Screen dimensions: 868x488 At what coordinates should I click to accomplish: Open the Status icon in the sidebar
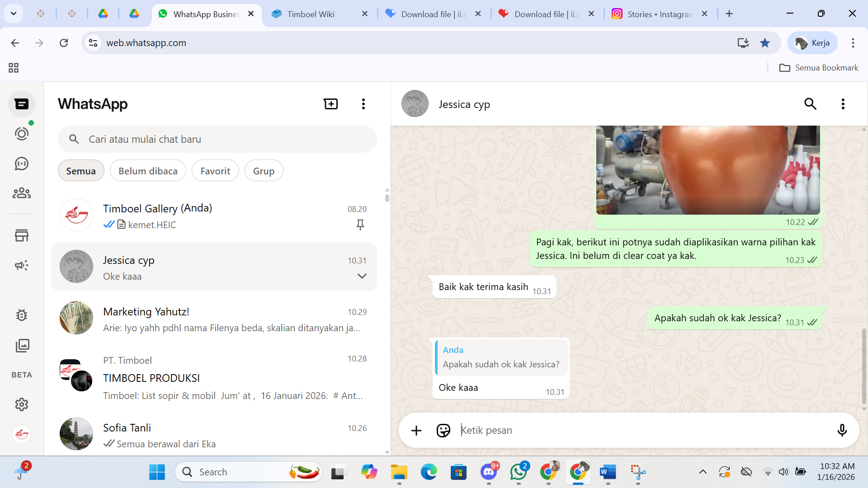21,134
